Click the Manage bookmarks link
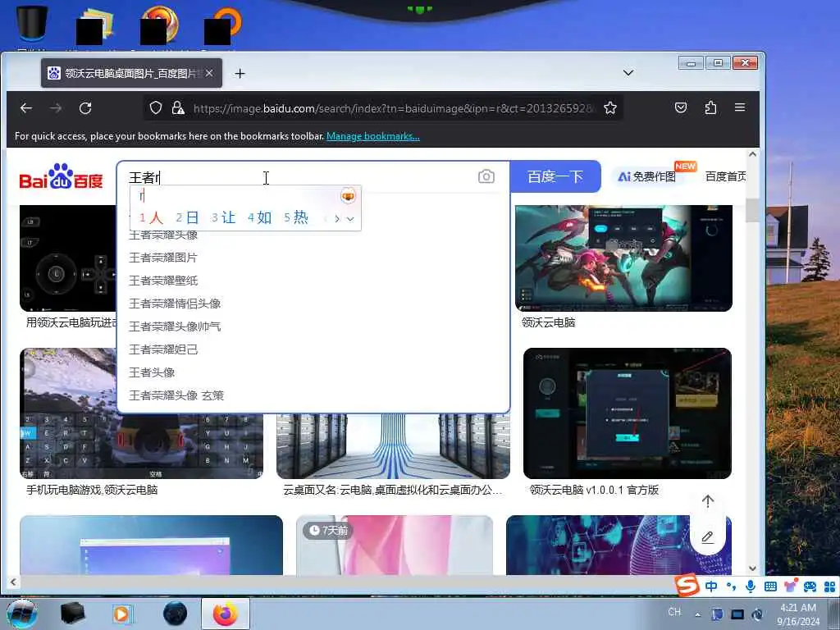This screenshot has height=630, width=840. point(373,136)
